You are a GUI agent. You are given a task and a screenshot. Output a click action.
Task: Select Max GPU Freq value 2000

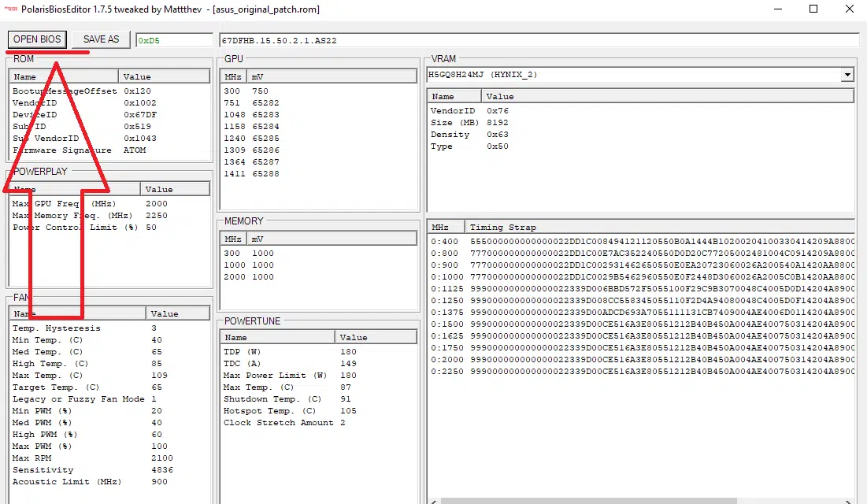pyautogui.click(x=157, y=204)
